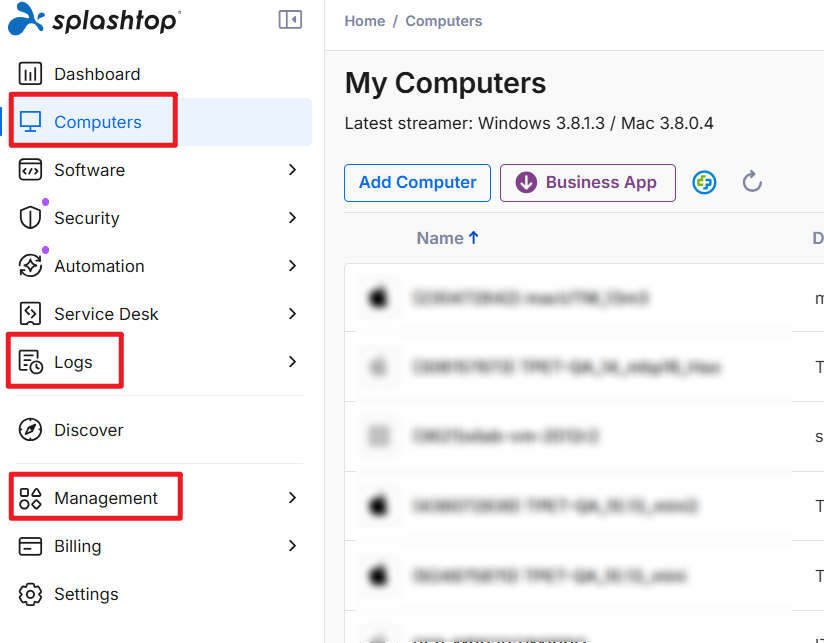The image size is (824, 643).
Task: Open the Management menu label
Action: click(x=106, y=498)
